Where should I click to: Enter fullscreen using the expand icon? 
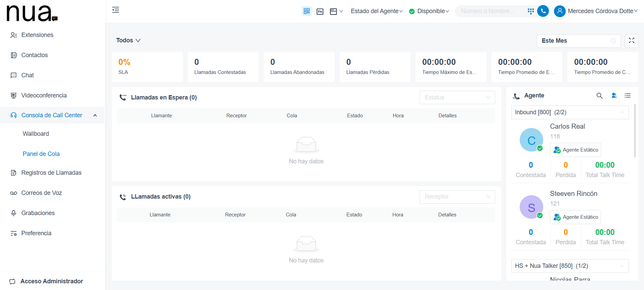[x=632, y=41]
